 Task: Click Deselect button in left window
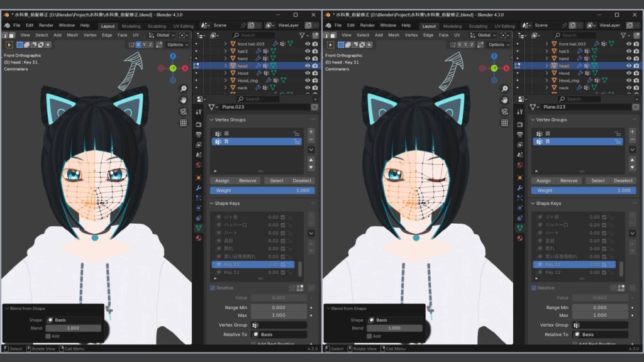click(x=302, y=180)
